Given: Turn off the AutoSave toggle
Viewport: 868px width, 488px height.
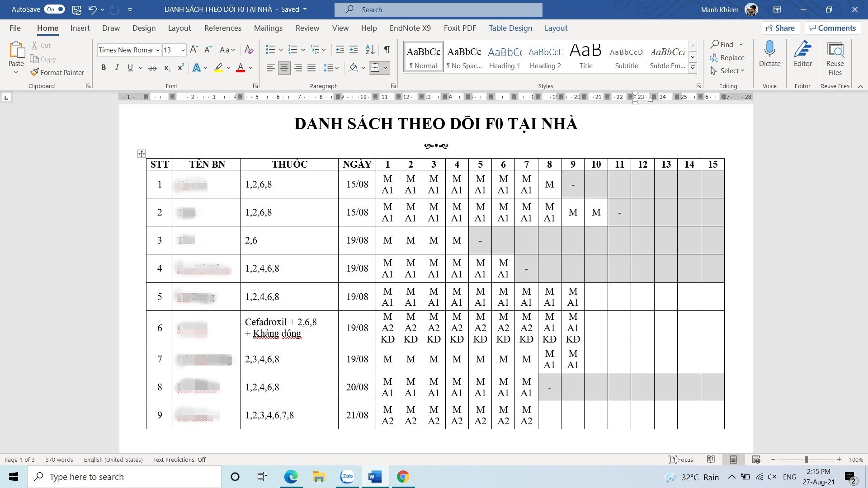Looking at the screenshot, I should point(54,9).
